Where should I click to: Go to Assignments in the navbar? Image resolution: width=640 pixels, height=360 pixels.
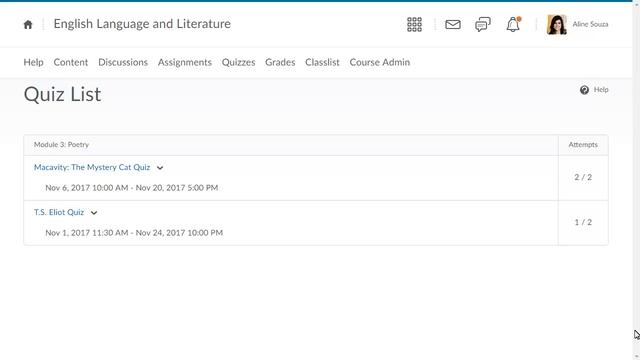click(x=184, y=62)
